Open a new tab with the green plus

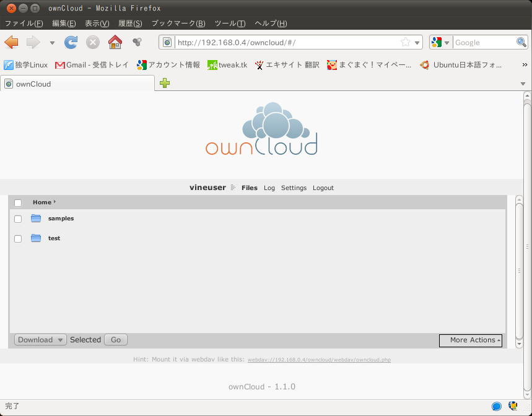tap(165, 83)
